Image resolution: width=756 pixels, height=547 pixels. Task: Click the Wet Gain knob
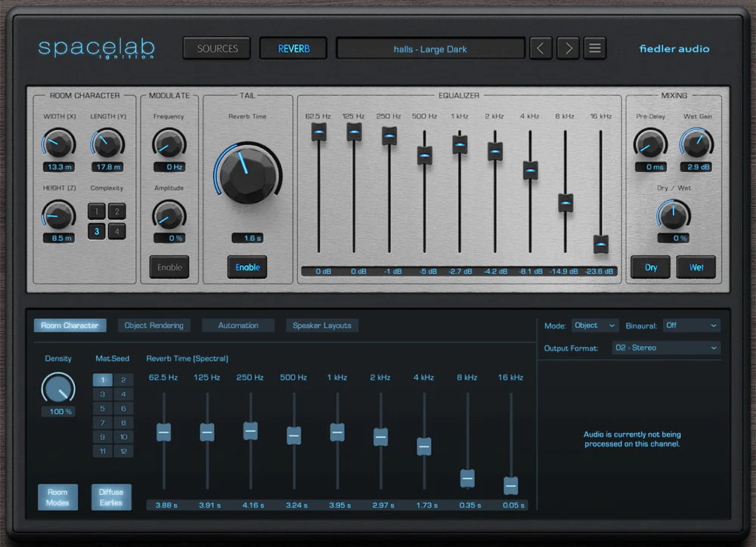696,143
